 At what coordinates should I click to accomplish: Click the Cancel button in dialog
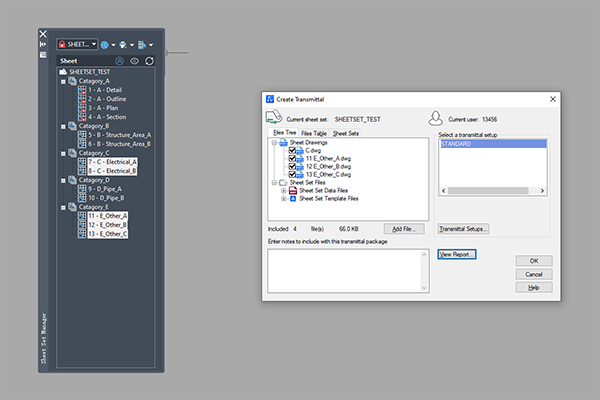point(534,274)
